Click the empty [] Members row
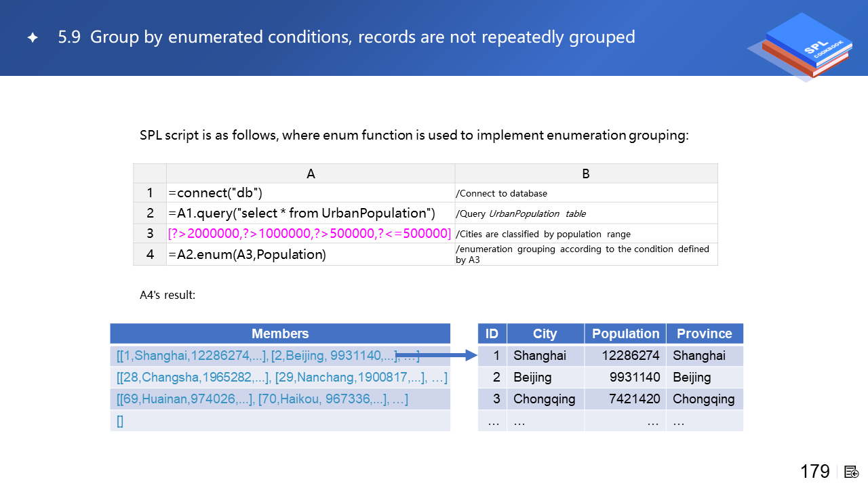The image size is (868, 488). (280, 421)
